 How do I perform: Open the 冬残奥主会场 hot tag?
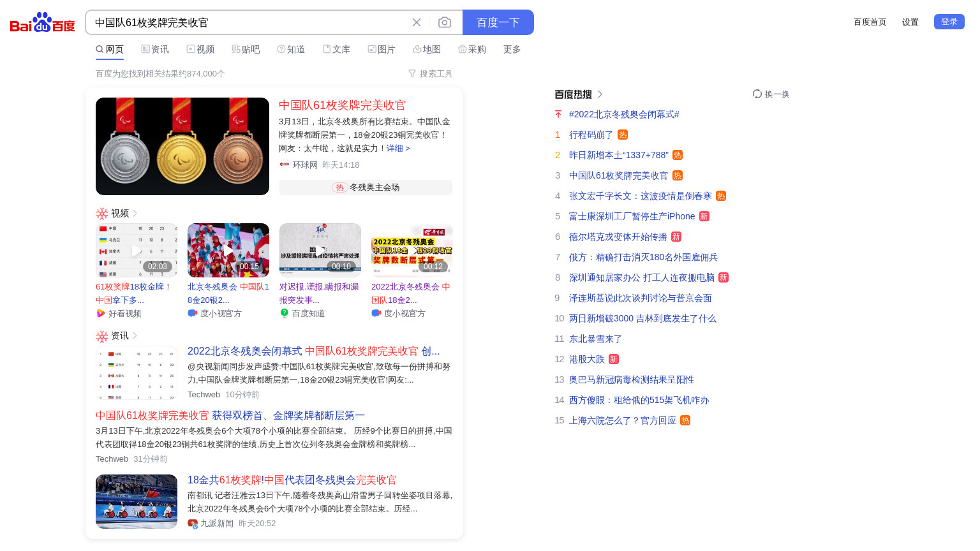366,187
